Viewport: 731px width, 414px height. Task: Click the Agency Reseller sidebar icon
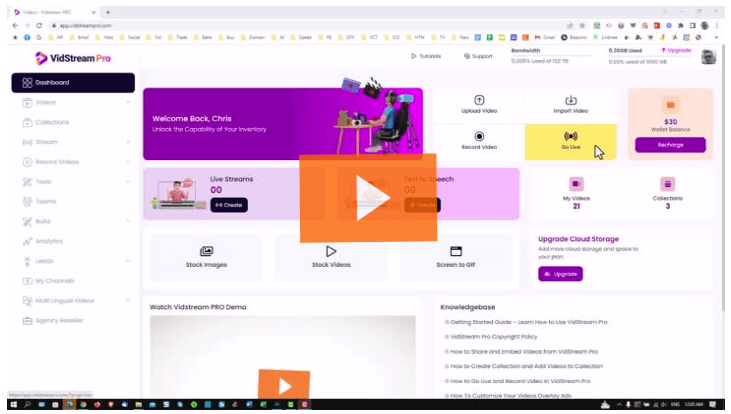27,321
